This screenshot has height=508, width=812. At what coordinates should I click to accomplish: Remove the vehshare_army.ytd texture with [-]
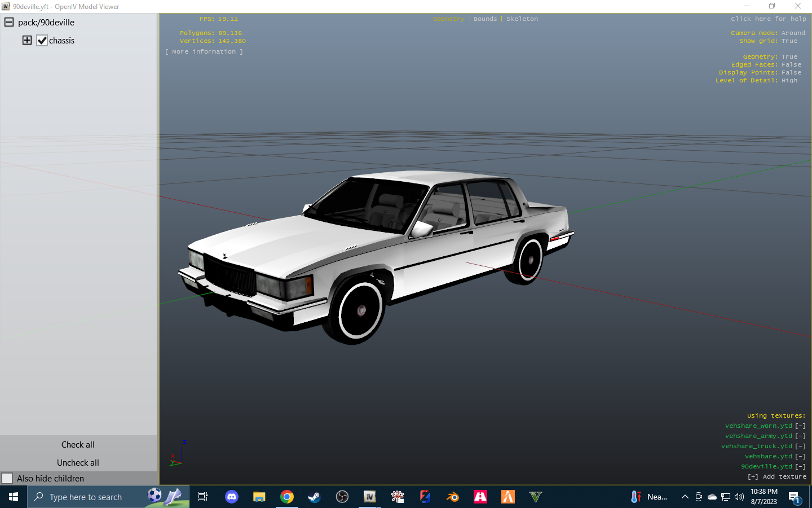(800, 436)
